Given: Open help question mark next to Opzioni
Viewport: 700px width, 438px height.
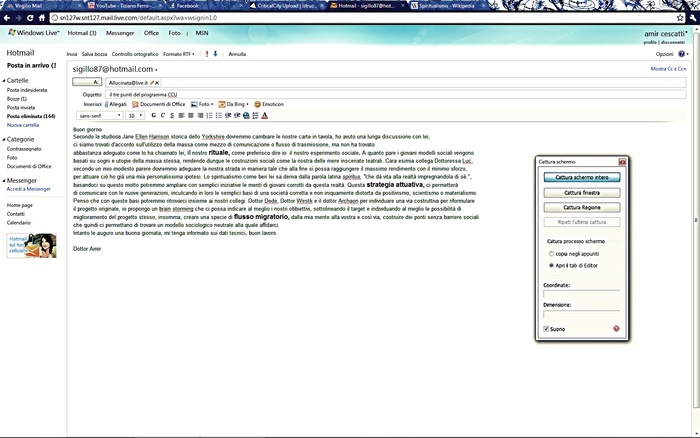Looking at the screenshot, I should click(681, 54).
